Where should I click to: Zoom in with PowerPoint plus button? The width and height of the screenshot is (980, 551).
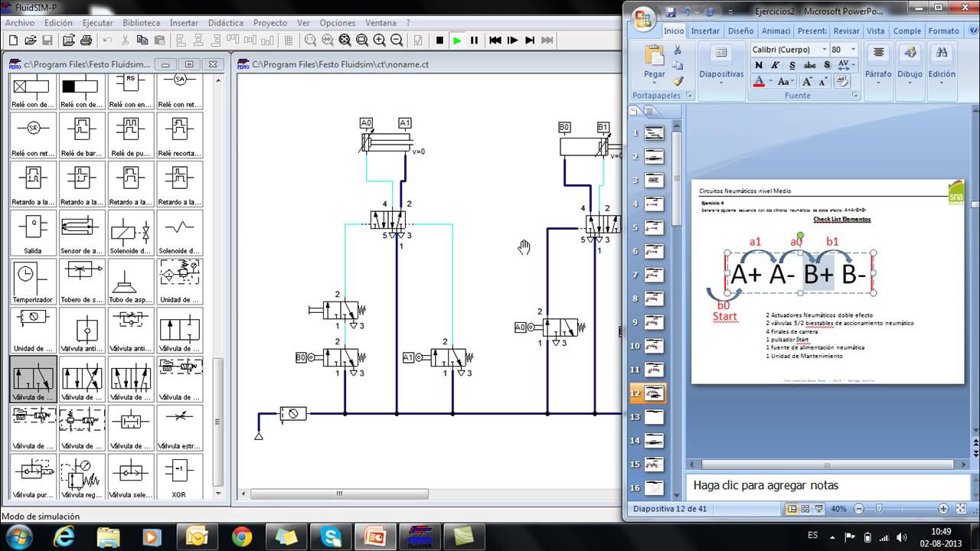pos(943,509)
